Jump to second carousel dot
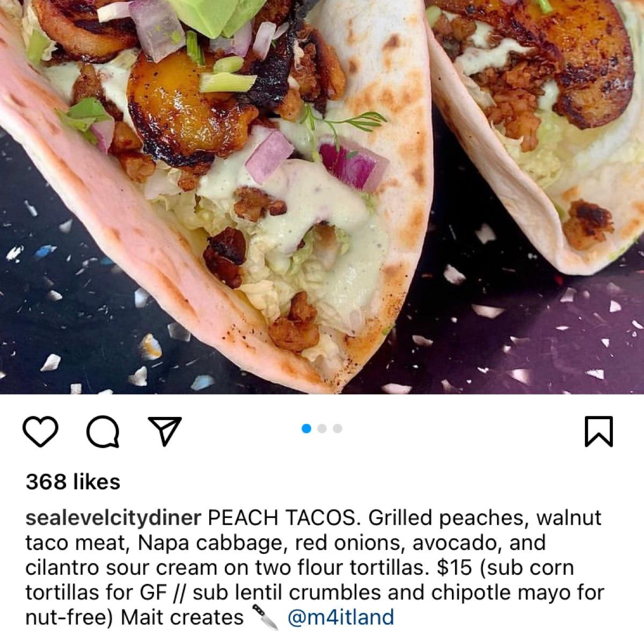Screen dimensions: 644x644 coord(322,428)
